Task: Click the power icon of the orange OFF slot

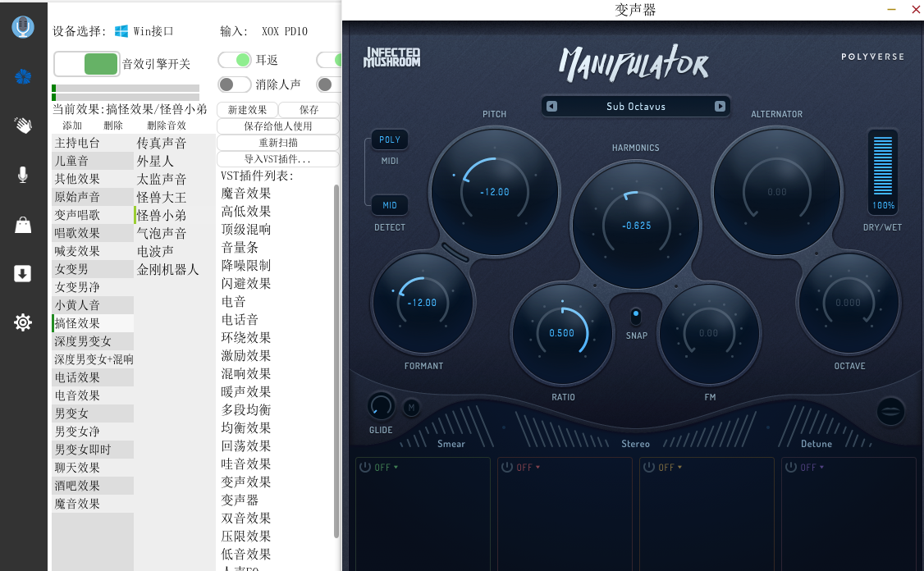Action: [x=649, y=468]
